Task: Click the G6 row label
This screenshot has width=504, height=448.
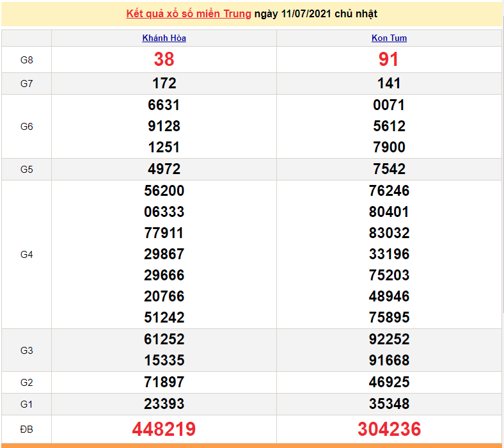Action: 26,127
